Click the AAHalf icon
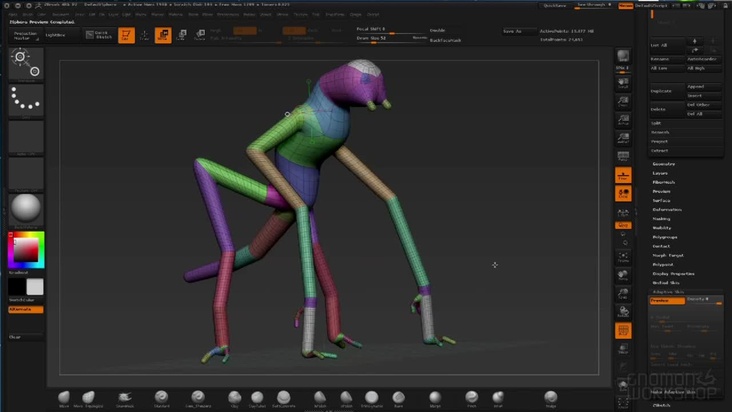 coord(623,138)
